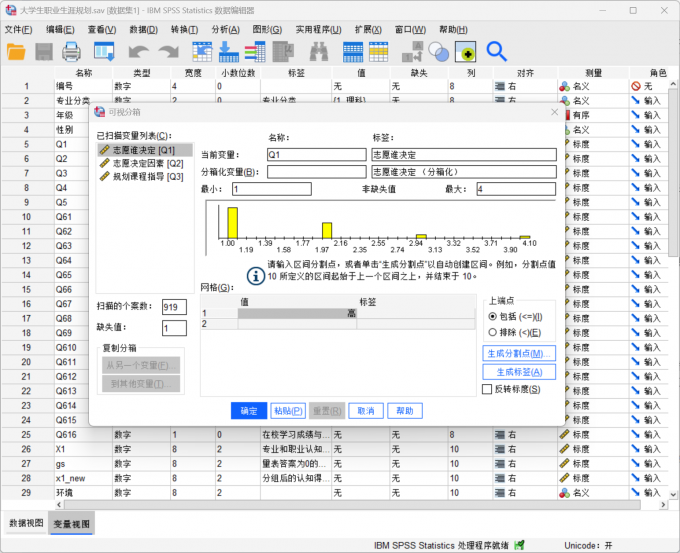Select the 排除 (<) upper endpoint option

(514, 333)
